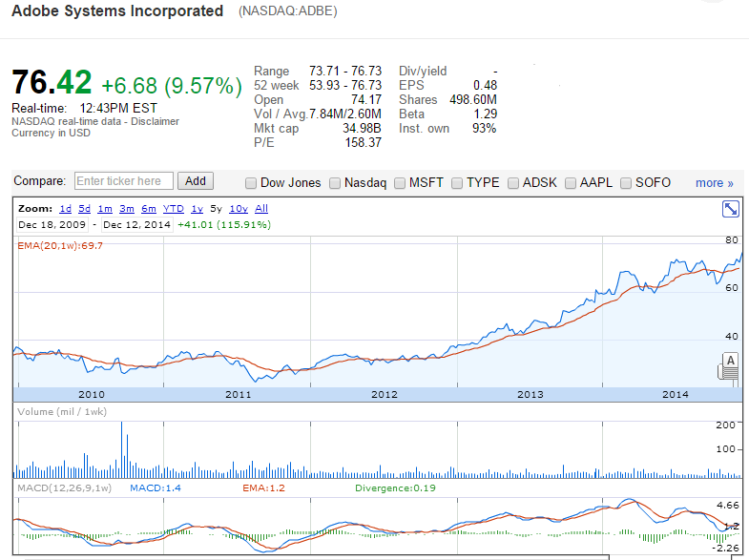Select the current 5y zoom option
749x560 pixels.
(216, 209)
